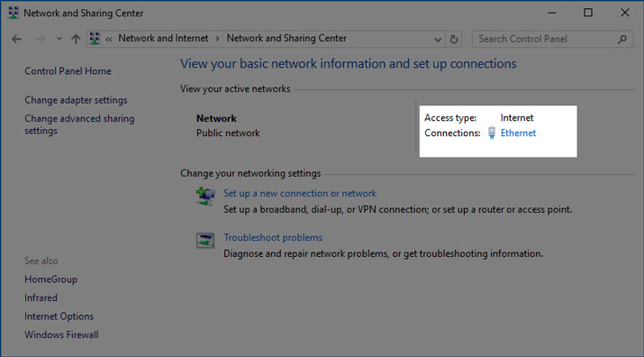Open the recent locations dropdown arrow

[59, 39]
